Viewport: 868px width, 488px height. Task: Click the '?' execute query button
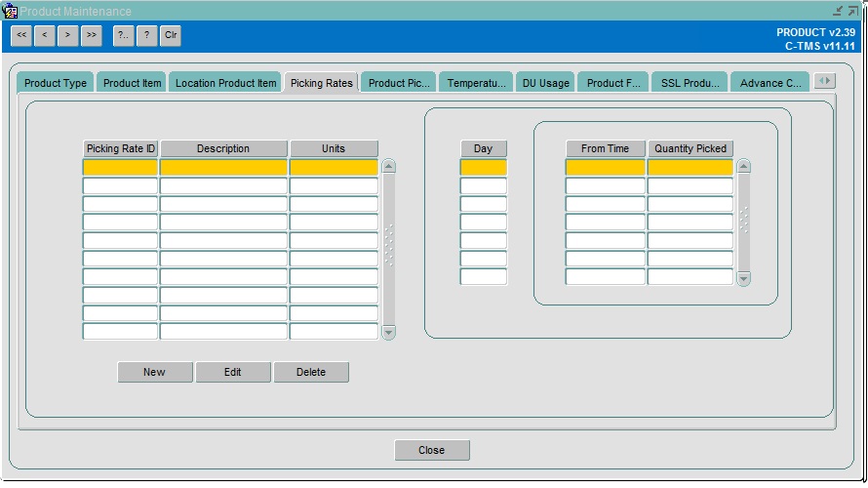point(146,35)
